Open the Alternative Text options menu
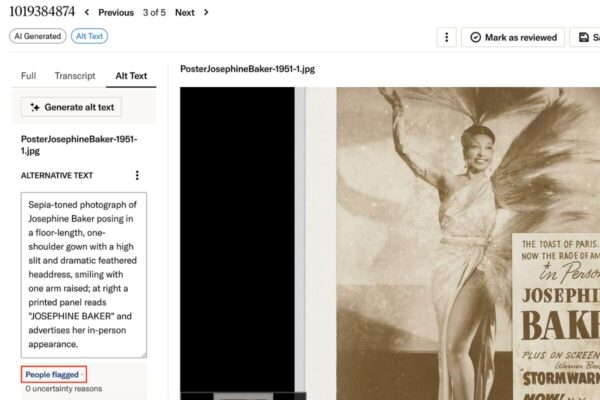Viewport: 600px width, 400px height. pyautogui.click(x=137, y=175)
